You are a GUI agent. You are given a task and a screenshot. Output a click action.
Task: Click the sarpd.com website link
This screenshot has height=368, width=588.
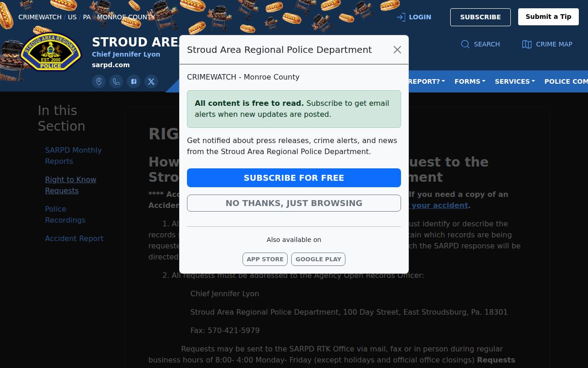(x=111, y=65)
